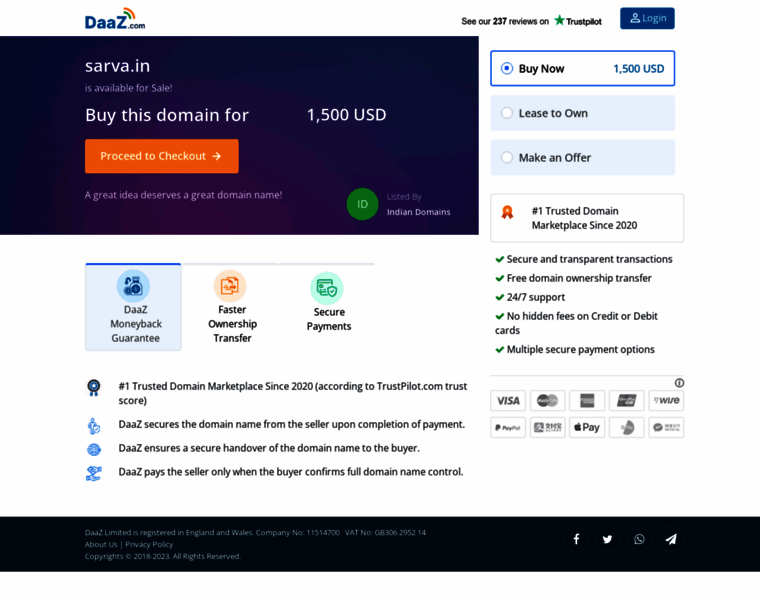760x600 pixels.
Task: Click the Wise payment logo
Action: (666, 401)
